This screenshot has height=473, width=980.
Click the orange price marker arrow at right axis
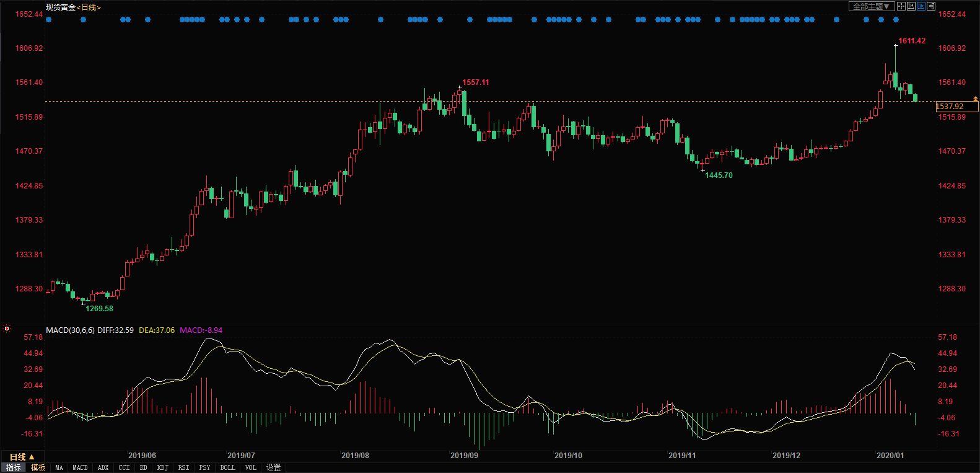coord(976,99)
